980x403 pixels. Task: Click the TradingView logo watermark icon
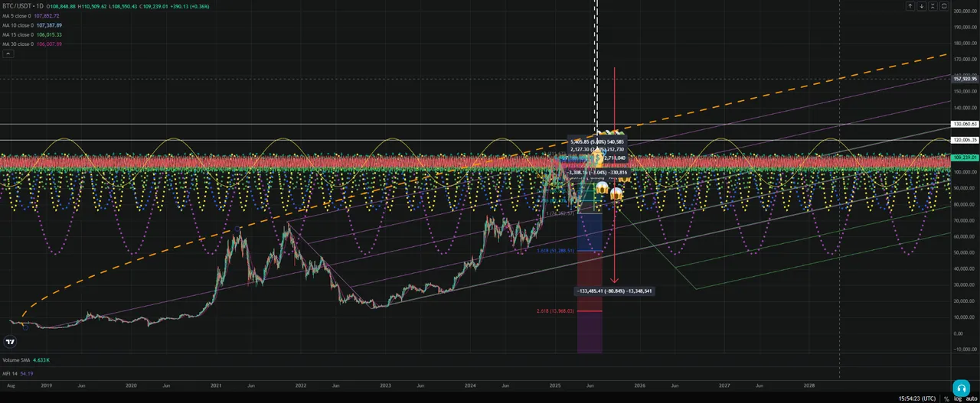click(11, 342)
